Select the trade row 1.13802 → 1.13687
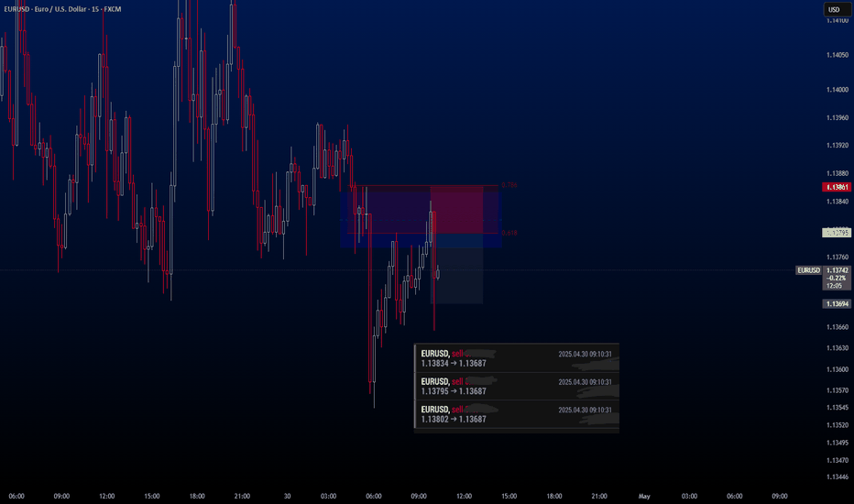Viewport: 854px width, 504px height. coord(517,414)
